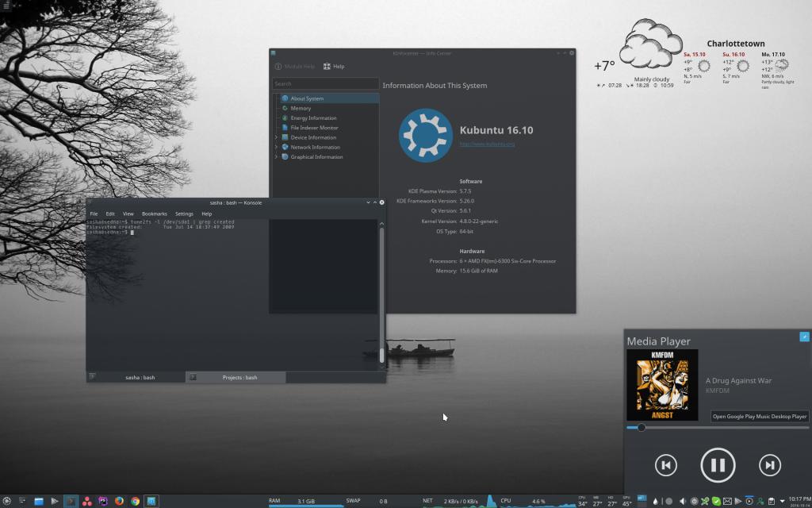Open the kubuntu.org website link
The width and height of the screenshot is (812, 508).
click(487, 144)
